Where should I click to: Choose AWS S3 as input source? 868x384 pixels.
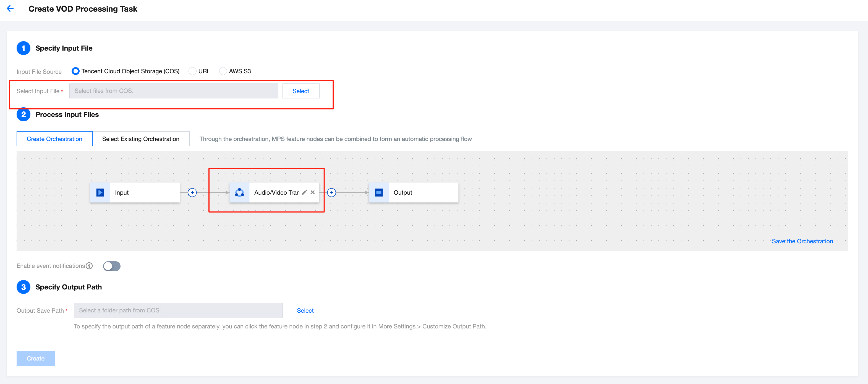tap(223, 71)
